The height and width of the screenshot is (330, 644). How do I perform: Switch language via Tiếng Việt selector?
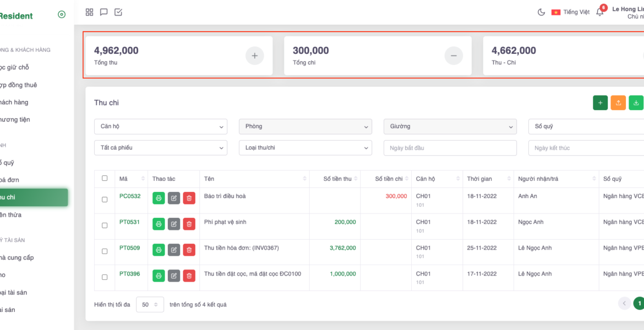pos(570,12)
